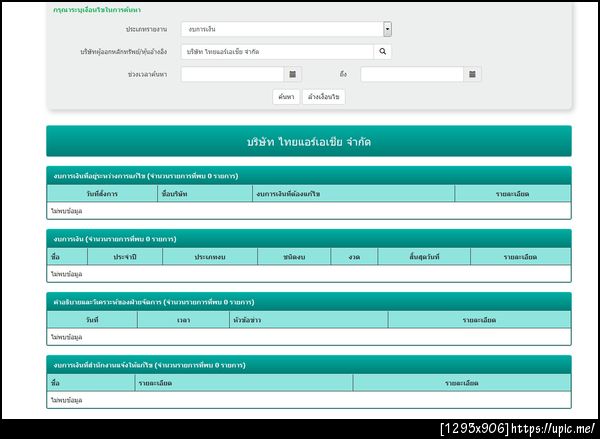Click the สิ้นสุดวันที่ column header
Screen dimensions: 600x439
[x=424, y=257]
